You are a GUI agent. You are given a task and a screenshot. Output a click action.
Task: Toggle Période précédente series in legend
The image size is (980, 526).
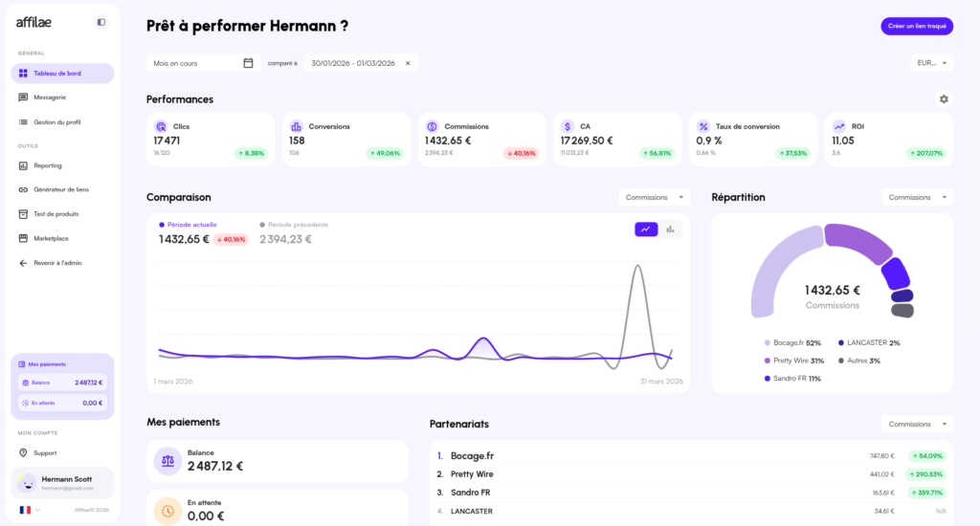click(295, 225)
